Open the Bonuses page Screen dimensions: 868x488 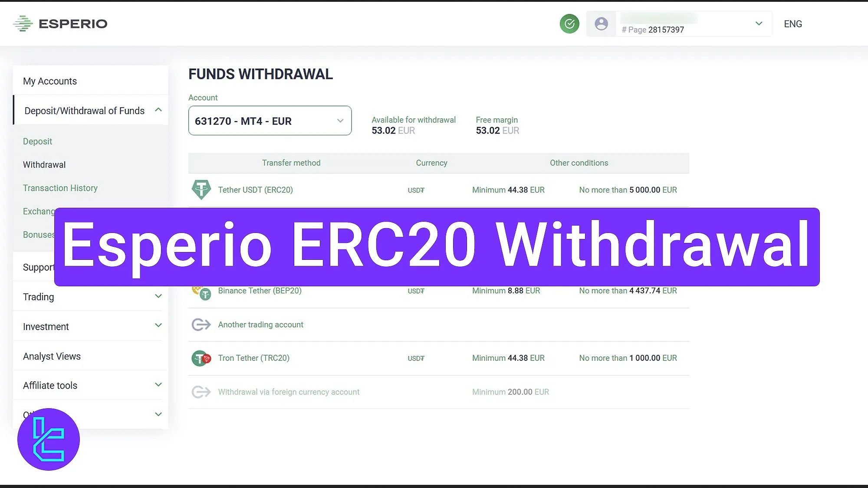pos(39,235)
